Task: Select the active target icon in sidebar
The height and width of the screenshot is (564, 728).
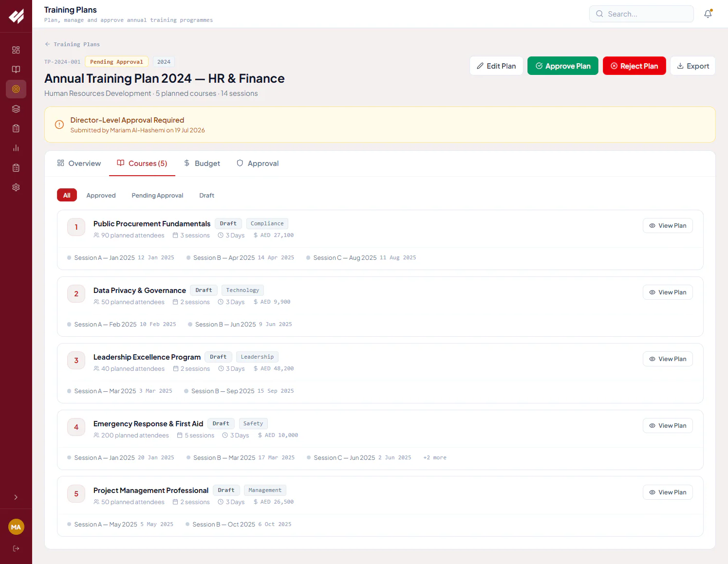Action: click(x=16, y=89)
